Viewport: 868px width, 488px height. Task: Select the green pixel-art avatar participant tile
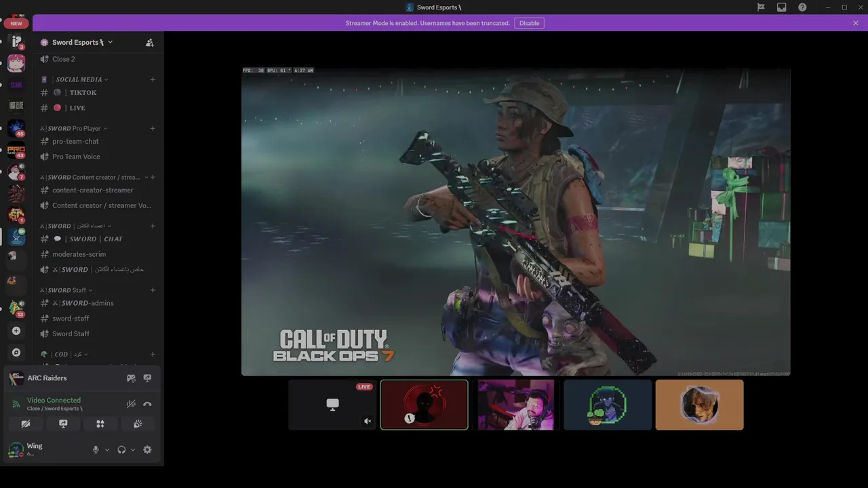coord(608,405)
